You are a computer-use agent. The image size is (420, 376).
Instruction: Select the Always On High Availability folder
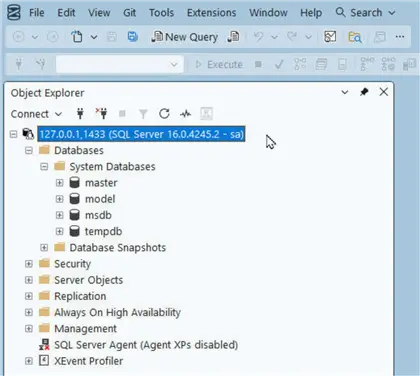tap(117, 312)
